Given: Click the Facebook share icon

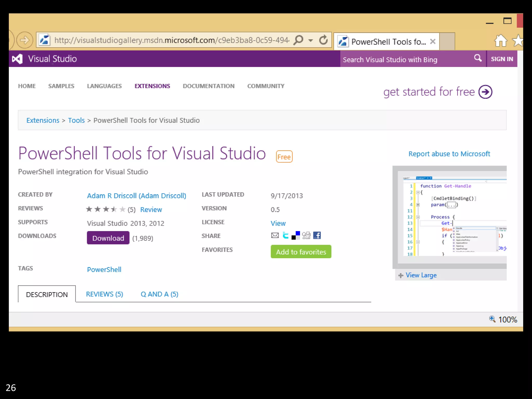Looking at the screenshot, I should tap(317, 235).
